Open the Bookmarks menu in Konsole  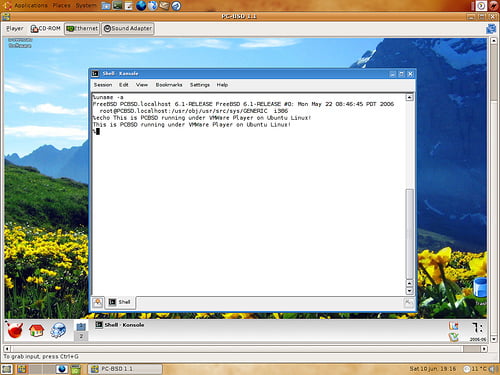click(169, 85)
